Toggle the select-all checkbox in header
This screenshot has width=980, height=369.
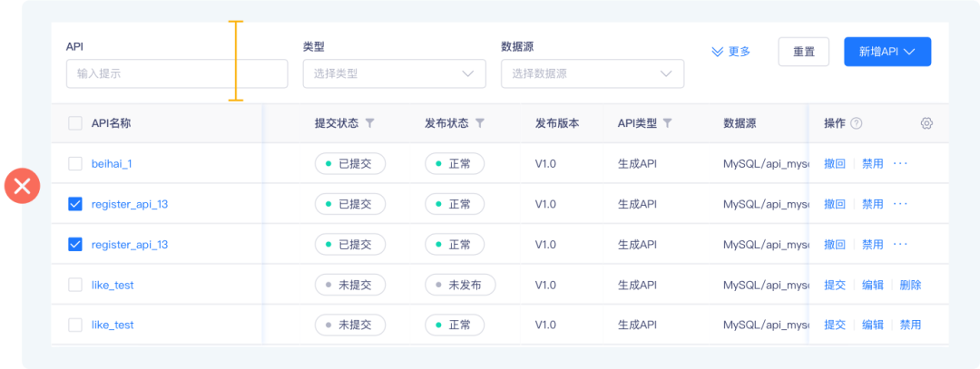point(75,123)
